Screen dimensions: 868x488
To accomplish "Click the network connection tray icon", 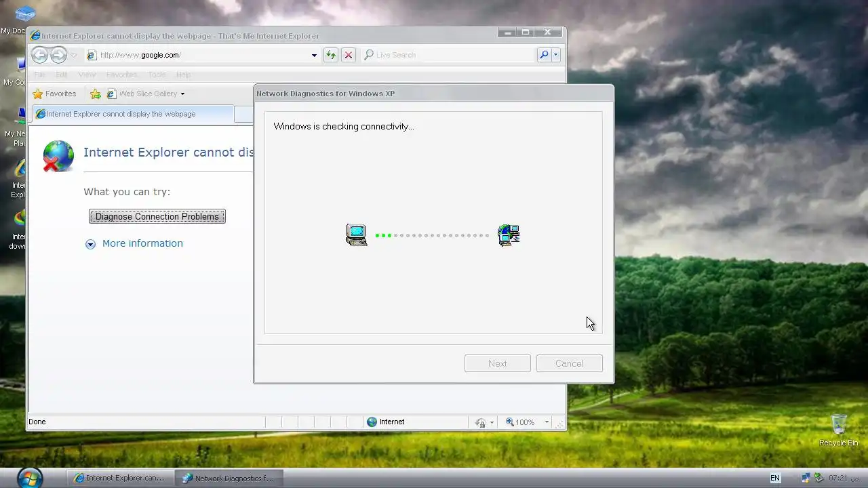I will coord(806,478).
